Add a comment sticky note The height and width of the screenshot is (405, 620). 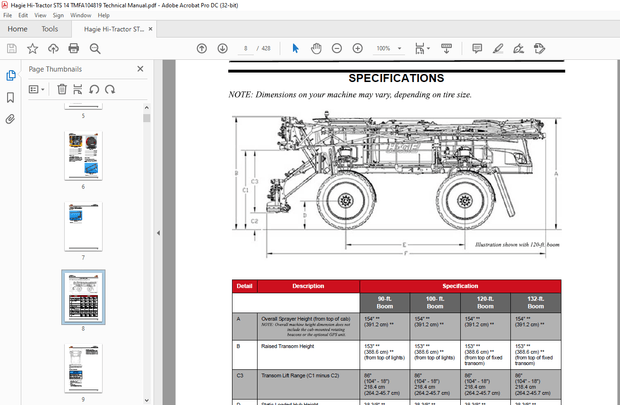tap(477, 48)
